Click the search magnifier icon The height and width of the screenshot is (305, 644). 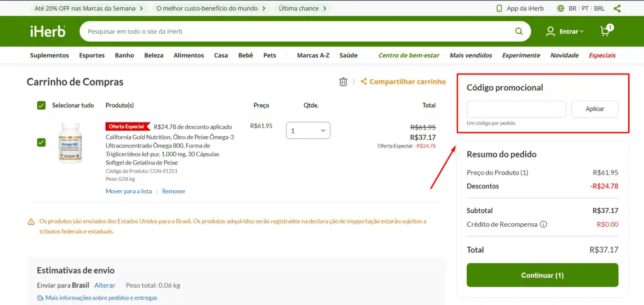point(519,32)
